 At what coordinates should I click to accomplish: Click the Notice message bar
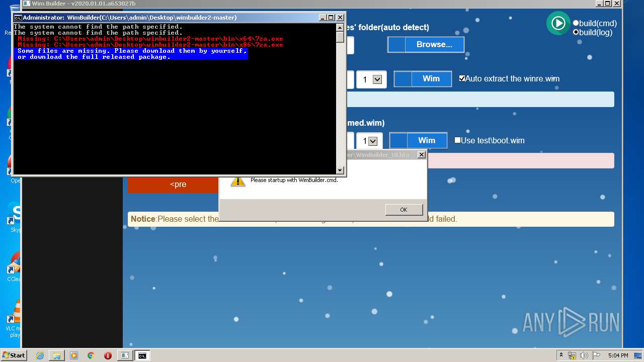pyautogui.click(x=371, y=219)
